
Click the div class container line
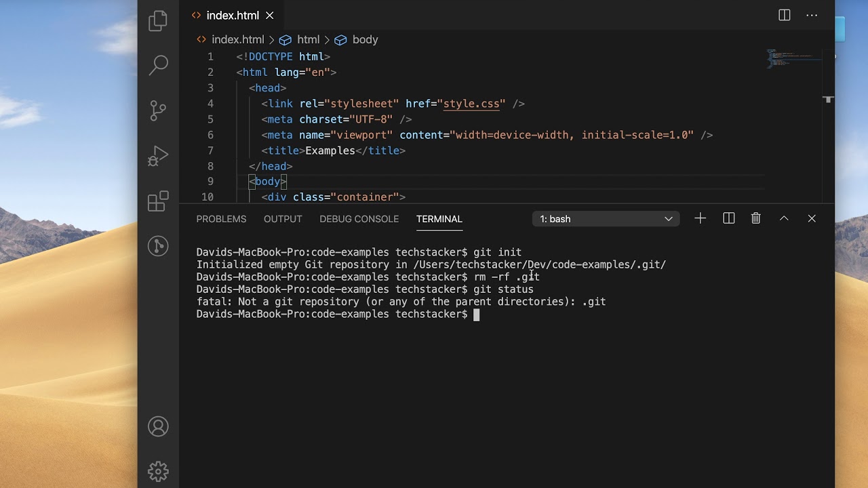(x=334, y=197)
